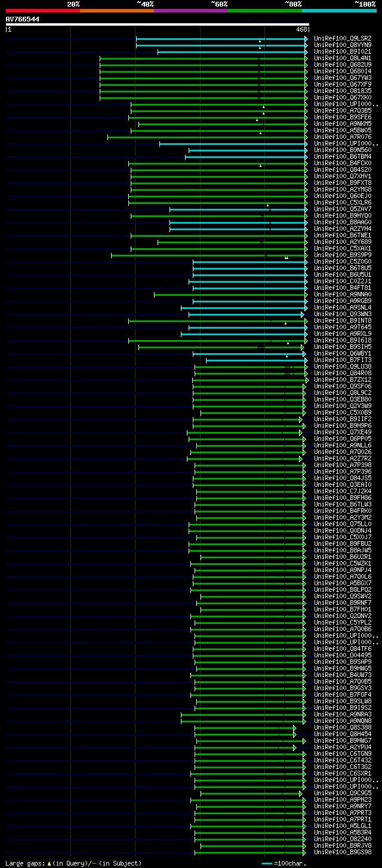Click hit label UniRef100_B9SIH5
Viewport: 382px width, 868px height.
(x=343, y=347)
